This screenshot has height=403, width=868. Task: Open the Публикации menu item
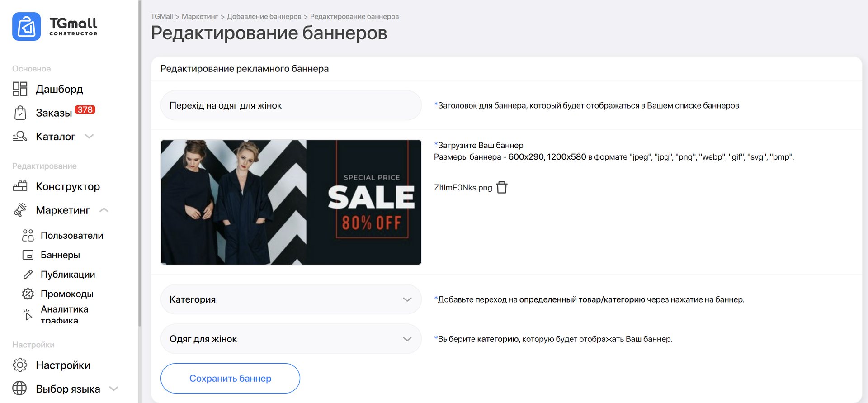[68, 275]
